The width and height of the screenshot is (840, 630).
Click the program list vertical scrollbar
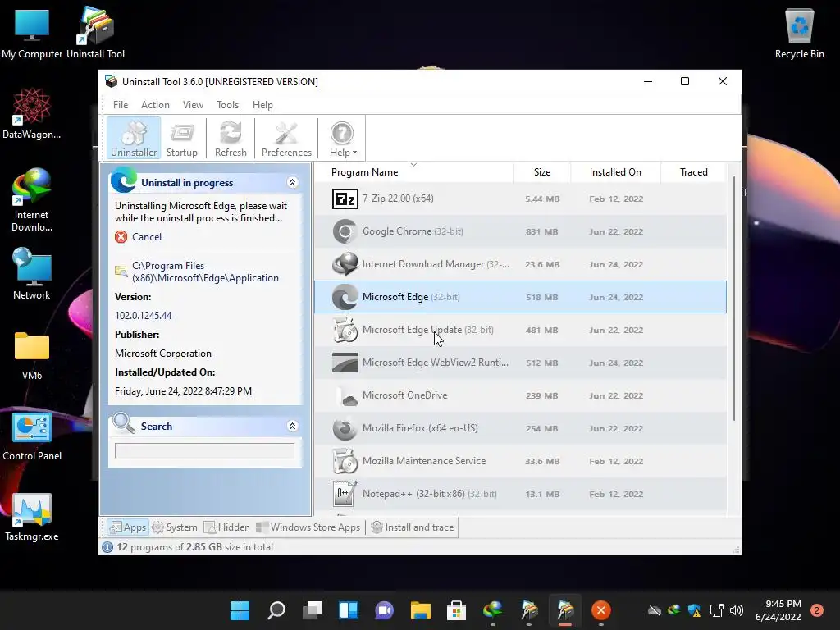pyautogui.click(x=733, y=299)
